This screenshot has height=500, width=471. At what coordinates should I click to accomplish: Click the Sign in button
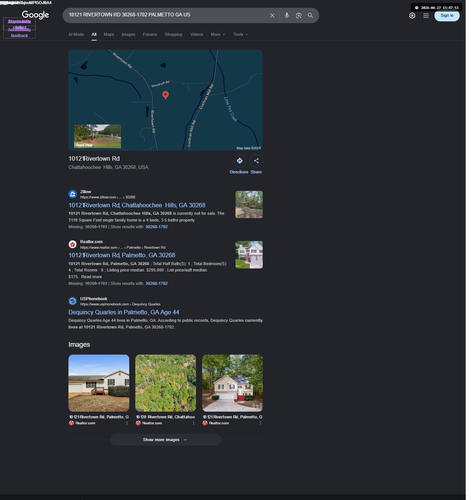(x=447, y=15)
